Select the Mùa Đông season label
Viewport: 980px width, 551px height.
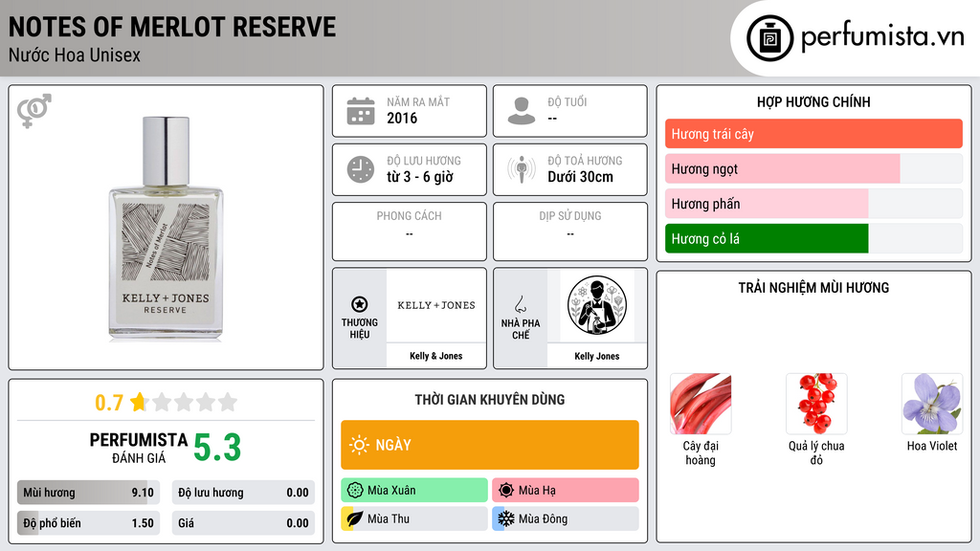[x=544, y=518]
